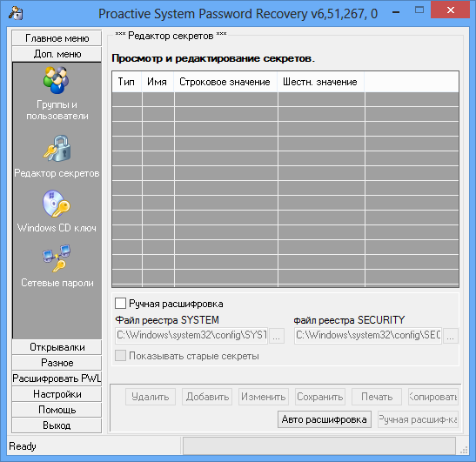Enable the Ручная расшифровка checkbox
This screenshot has height=462, width=476.
[x=120, y=304]
